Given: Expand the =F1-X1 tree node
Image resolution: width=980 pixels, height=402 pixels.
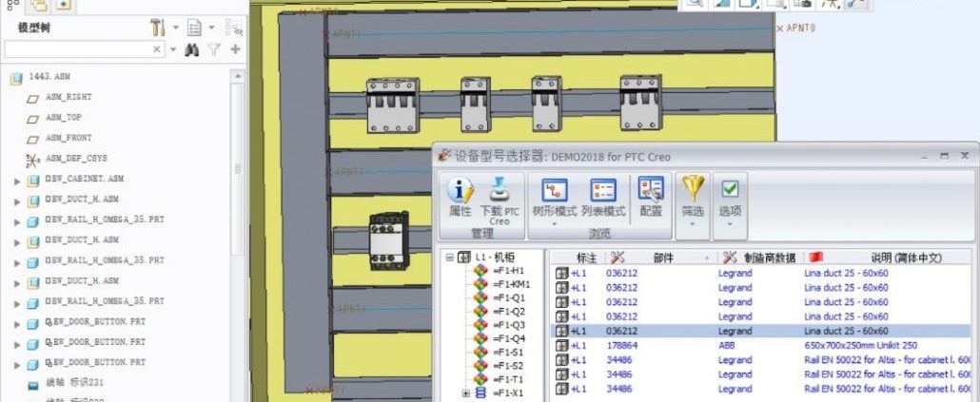Looking at the screenshot, I should (465, 393).
